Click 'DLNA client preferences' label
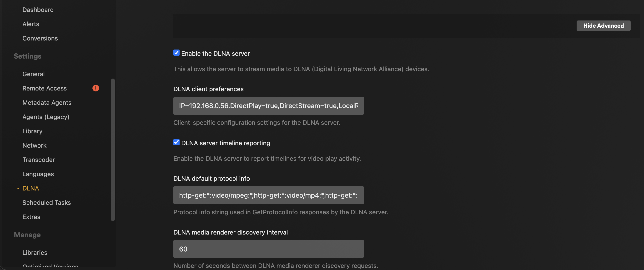Screen dimensions: 644x270 pyautogui.click(x=208, y=89)
